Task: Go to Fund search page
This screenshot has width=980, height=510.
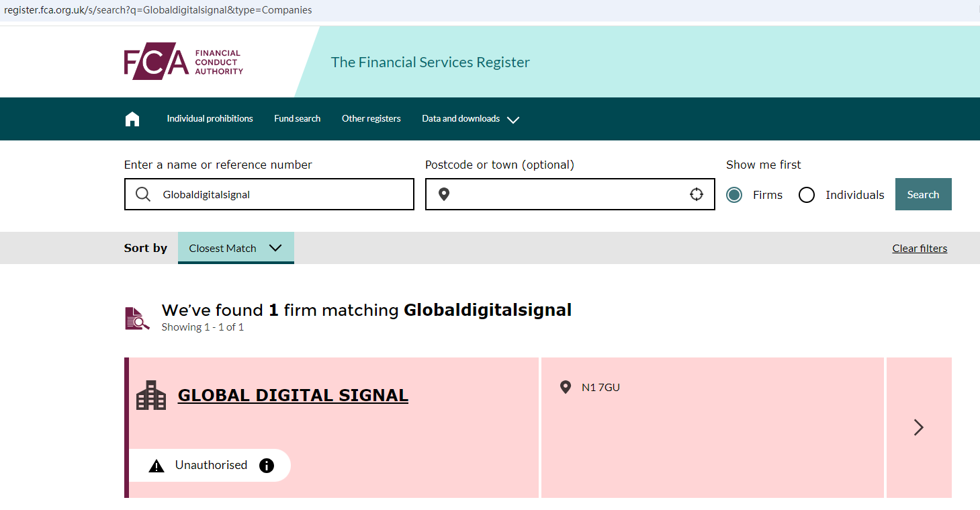Action: pyautogui.click(x=297, y=119)
